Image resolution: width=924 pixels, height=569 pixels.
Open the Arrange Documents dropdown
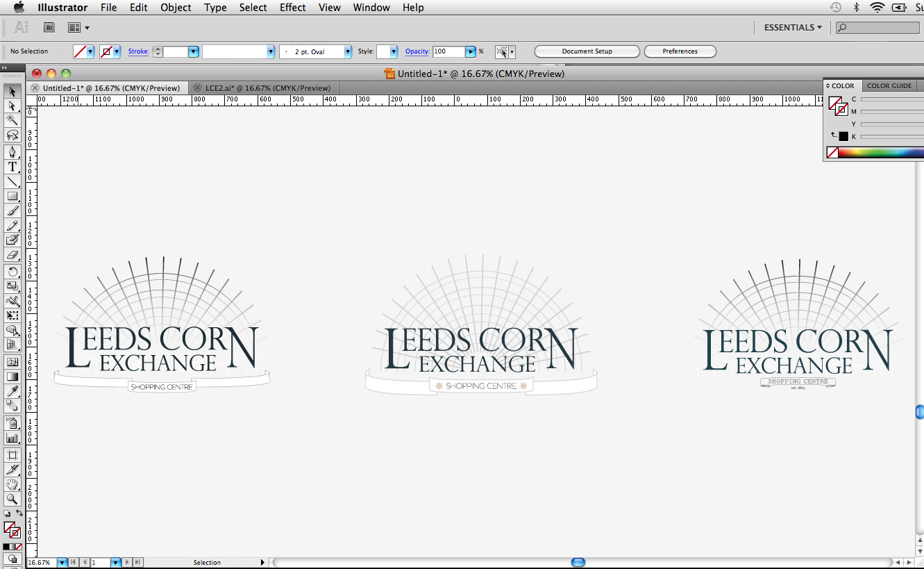pos(79,28)
